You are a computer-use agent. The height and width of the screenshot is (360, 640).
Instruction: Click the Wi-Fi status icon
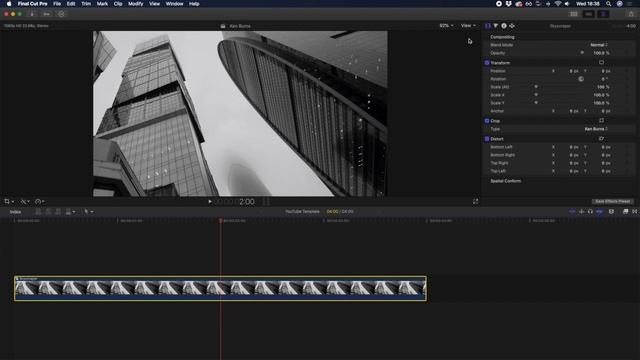(558, 4)
